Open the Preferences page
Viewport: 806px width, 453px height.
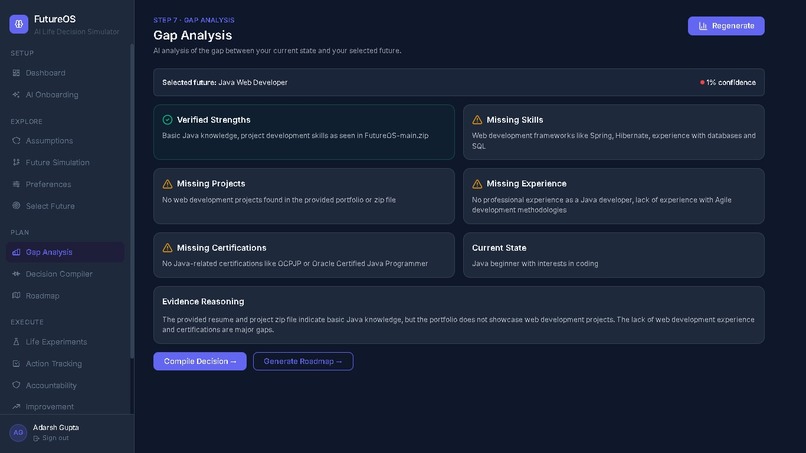(x=65, y=184)
